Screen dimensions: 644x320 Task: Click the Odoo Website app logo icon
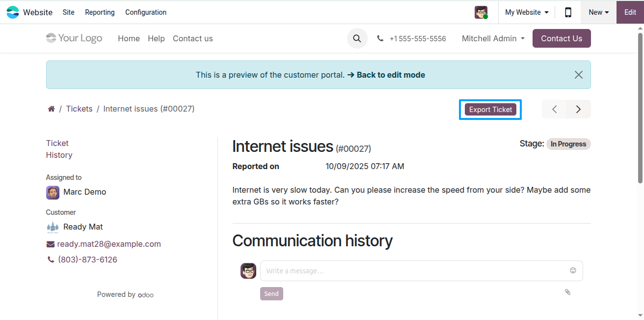pyautogui.click(x=13, y=12)
